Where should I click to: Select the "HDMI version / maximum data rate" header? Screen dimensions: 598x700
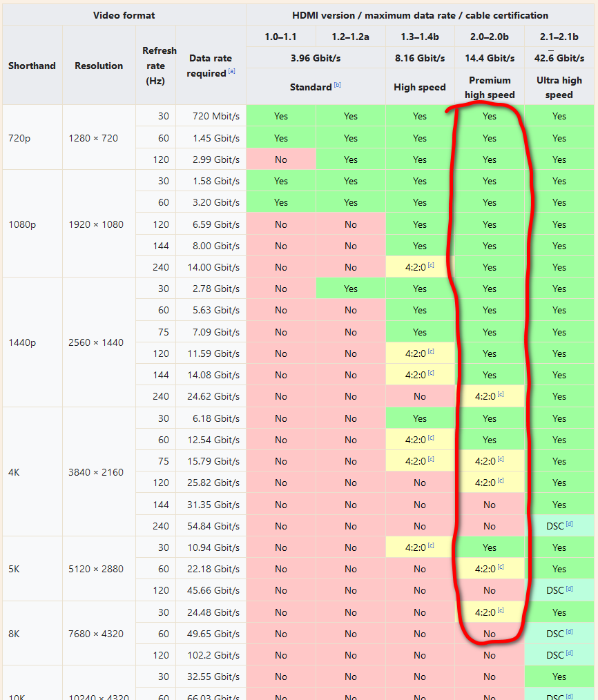point(420,15)
